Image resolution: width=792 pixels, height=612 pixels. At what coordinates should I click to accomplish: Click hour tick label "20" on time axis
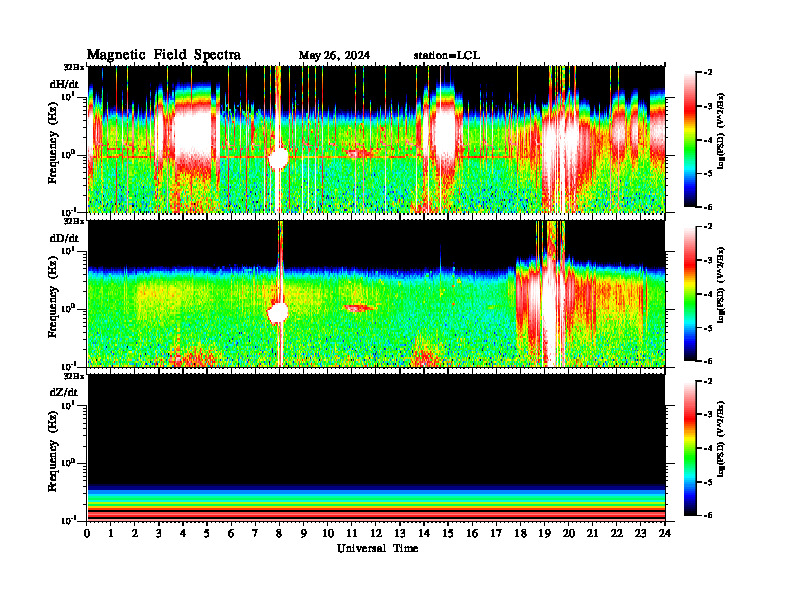(x=568, y=534)
